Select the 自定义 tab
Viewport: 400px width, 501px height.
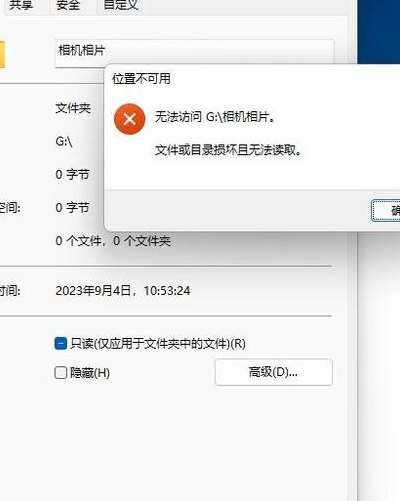click(x=121, y=5)
